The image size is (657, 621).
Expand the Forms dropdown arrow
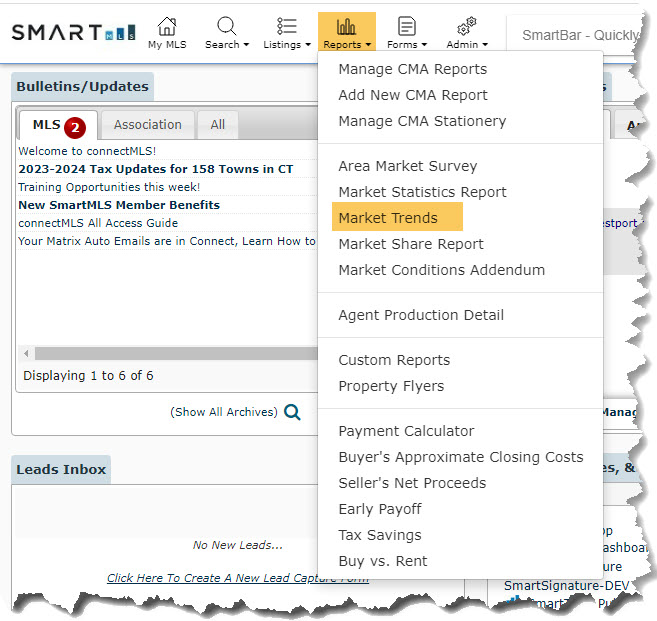click(424, 45)
